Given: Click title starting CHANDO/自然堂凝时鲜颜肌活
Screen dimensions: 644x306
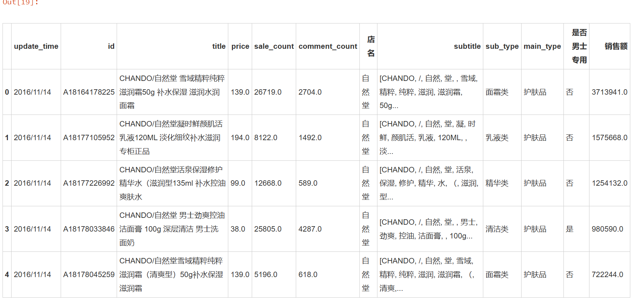Looking at the screenshot, I should click(x=171, y=138).
